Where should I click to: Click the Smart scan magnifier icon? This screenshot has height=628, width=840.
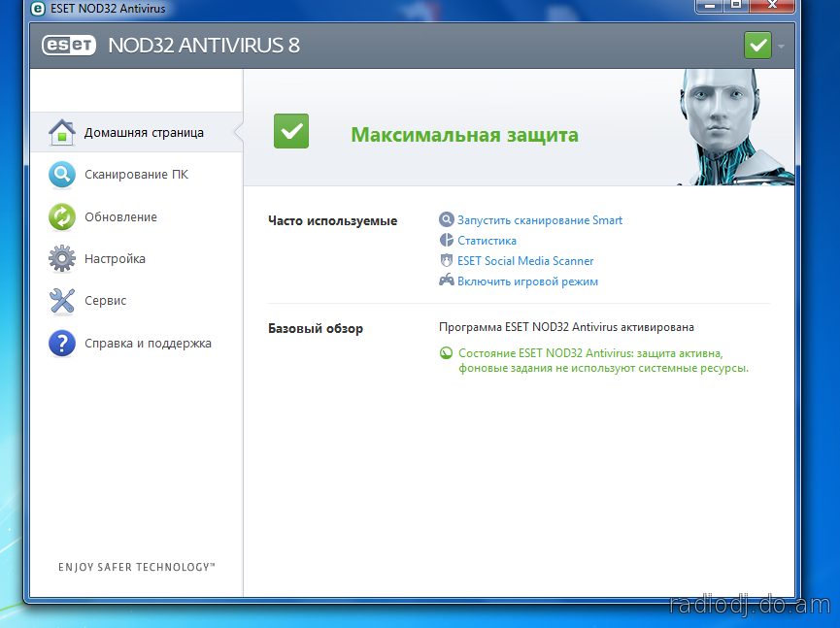[x=447, y=219]
